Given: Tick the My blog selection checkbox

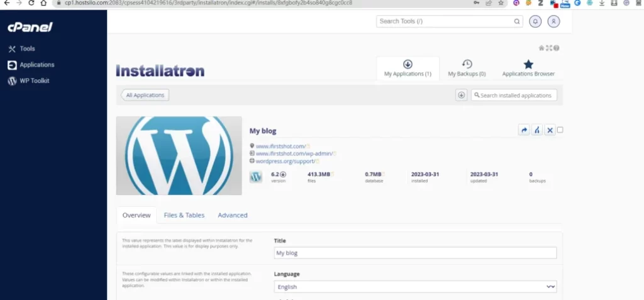Looking at the screenshot, I should [560, 130].
